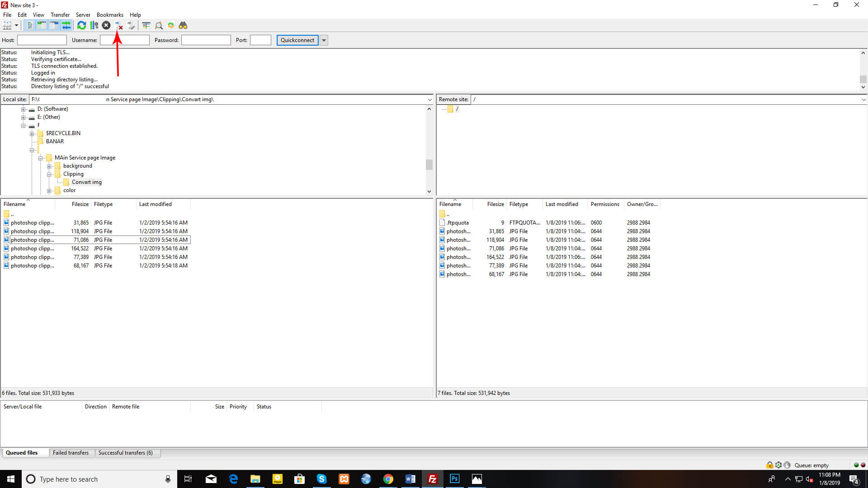Image resolution: width=868 pixels, height=488 pixels.
Task: Click inside the Host input field
Action: point(42,40)
